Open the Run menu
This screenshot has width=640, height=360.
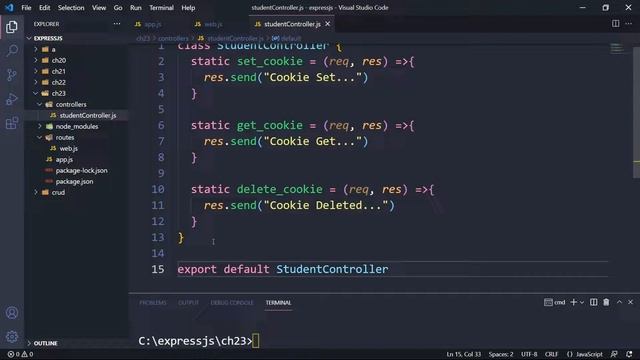136,8
